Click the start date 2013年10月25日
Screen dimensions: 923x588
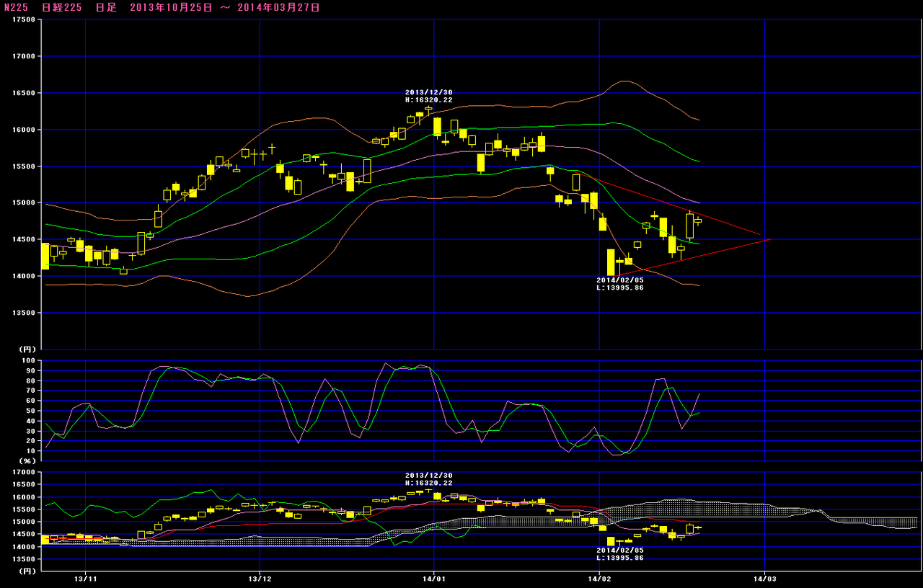(x=171, y=7)
